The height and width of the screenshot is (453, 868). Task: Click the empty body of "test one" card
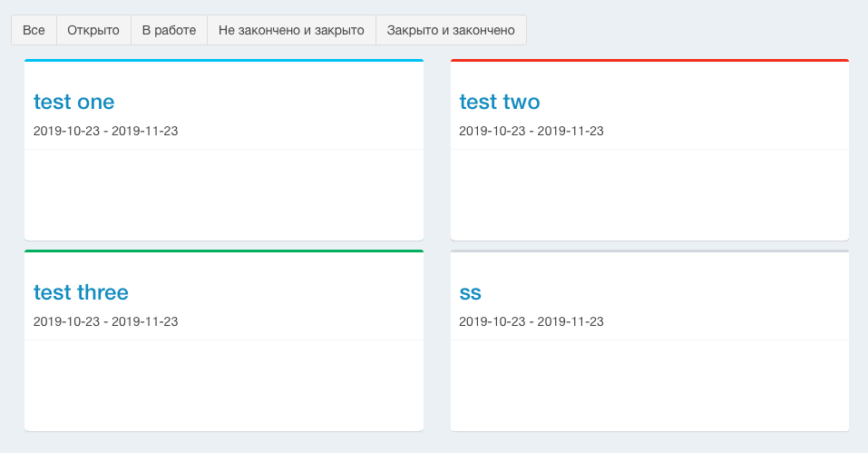coord(223,194)
